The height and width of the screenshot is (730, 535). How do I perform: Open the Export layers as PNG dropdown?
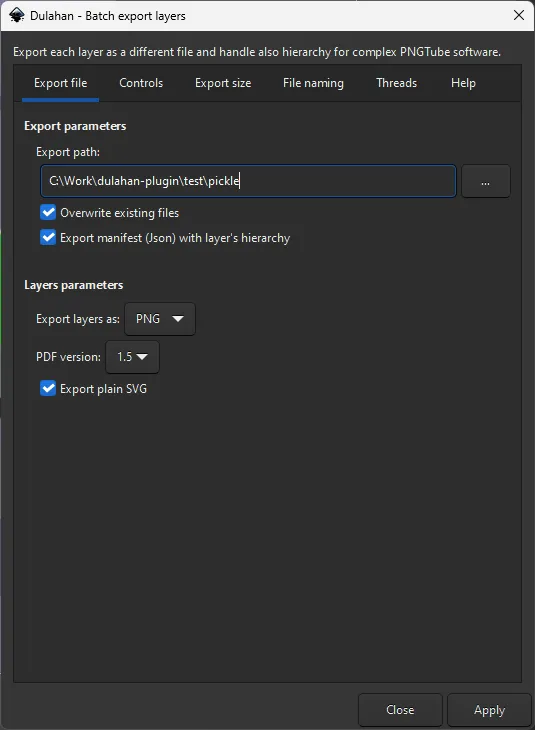[x=160, y=319]
